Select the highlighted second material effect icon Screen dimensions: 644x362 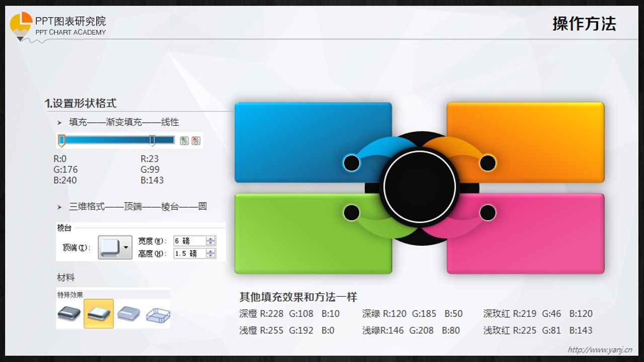click(99, 314)
